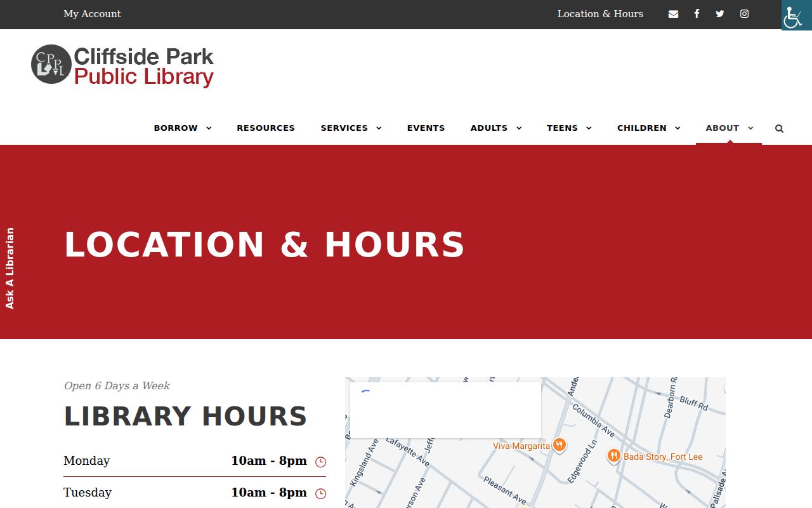The height and width of the screenshot is (508, 812).
Task: Select the ABOUT navigation label
Action: point(723,128)
